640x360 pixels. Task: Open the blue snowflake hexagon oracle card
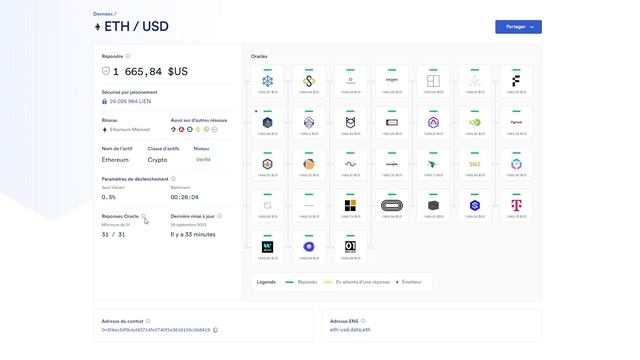(x=267, y=81)
